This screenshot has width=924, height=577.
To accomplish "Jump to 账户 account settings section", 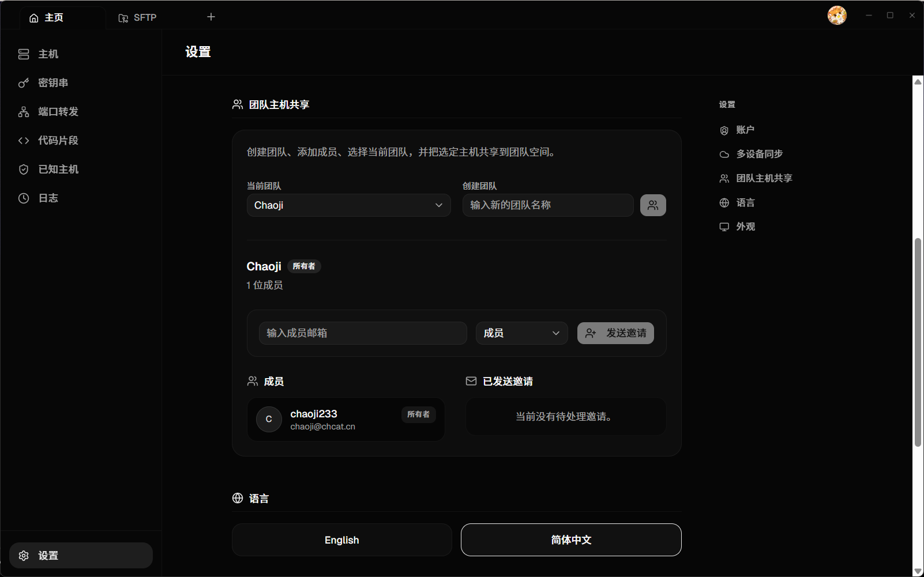I will pyautogui.click(x=737, y=130).
